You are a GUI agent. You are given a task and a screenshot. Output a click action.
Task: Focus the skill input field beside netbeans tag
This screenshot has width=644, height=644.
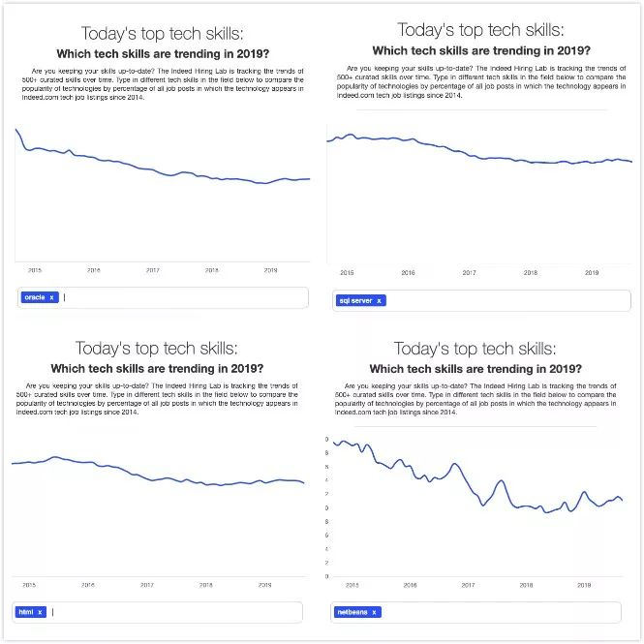499,612
